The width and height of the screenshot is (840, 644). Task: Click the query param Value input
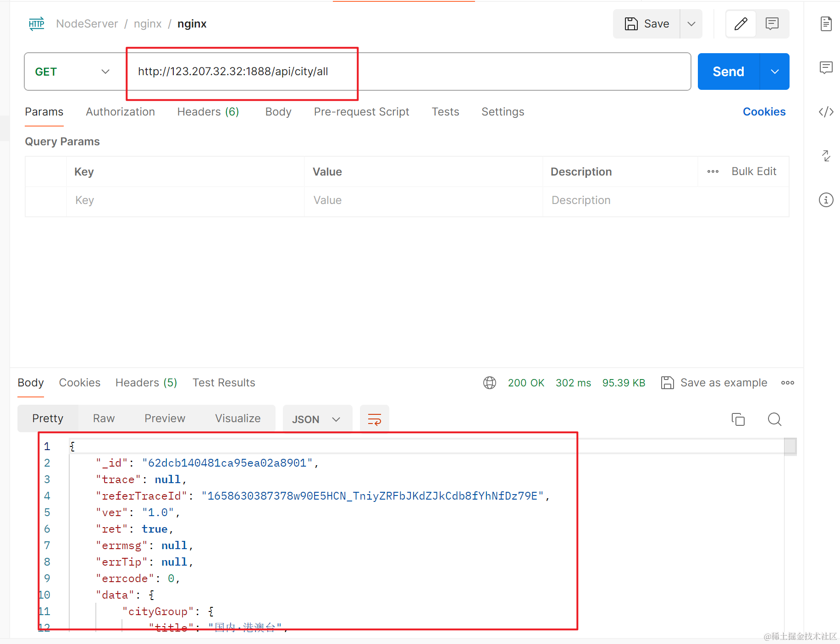(424, 200)
